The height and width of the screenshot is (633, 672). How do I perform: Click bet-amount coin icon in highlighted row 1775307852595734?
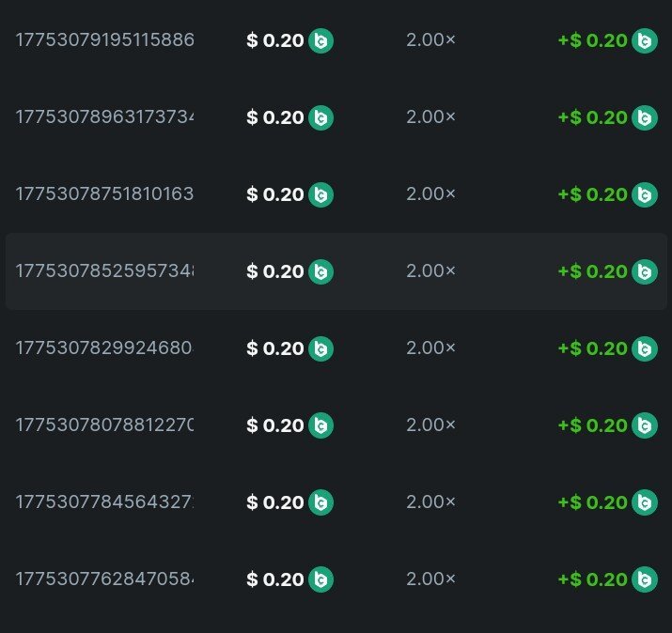(x=320, y=271)
